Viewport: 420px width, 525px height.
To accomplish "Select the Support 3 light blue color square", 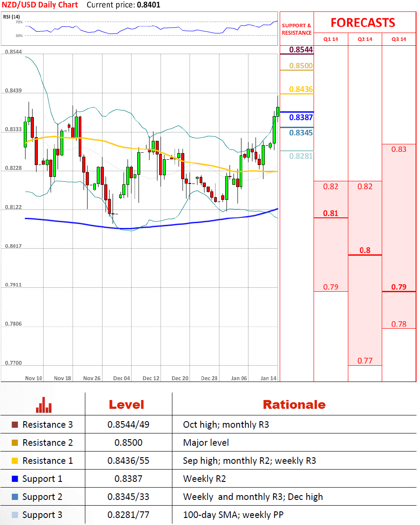I will (x=15, y=515).
